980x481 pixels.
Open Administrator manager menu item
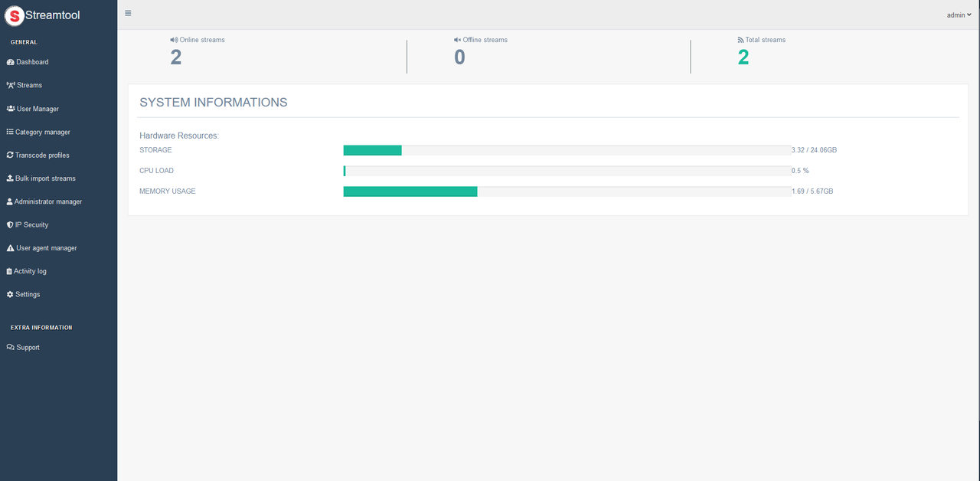click(47, 201)
